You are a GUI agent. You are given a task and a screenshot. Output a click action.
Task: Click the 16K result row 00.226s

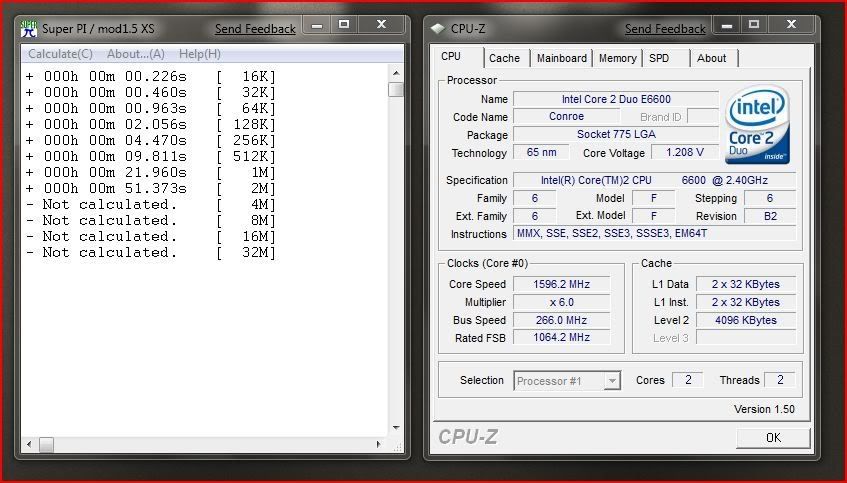pos(151,76)
